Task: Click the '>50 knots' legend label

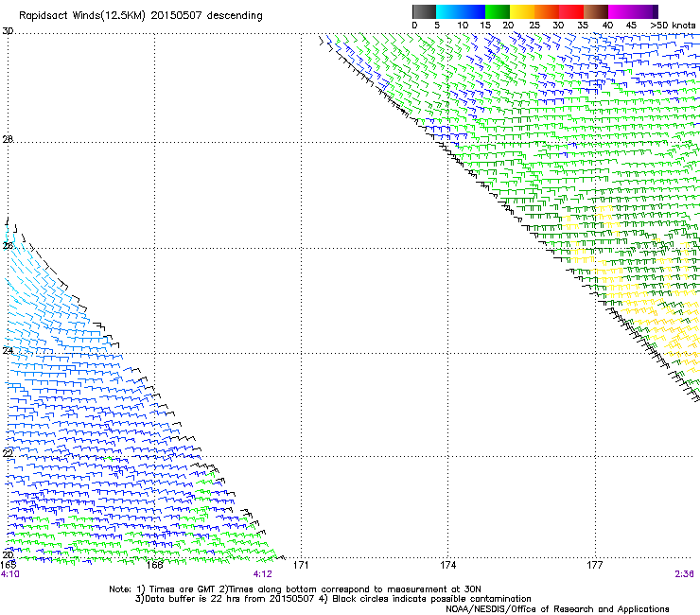Action: pos(673,26)
